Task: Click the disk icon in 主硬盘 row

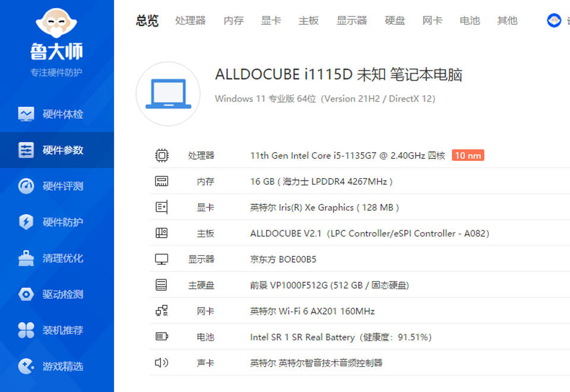Action: click(x=161, y=284)
